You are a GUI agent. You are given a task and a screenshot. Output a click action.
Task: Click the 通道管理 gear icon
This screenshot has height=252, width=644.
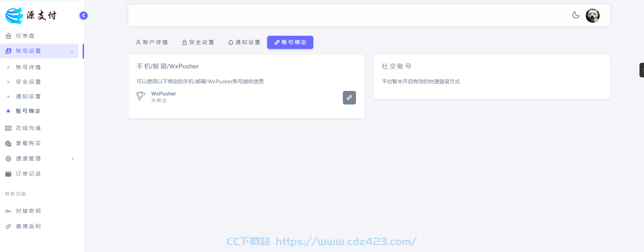point(8,159)
